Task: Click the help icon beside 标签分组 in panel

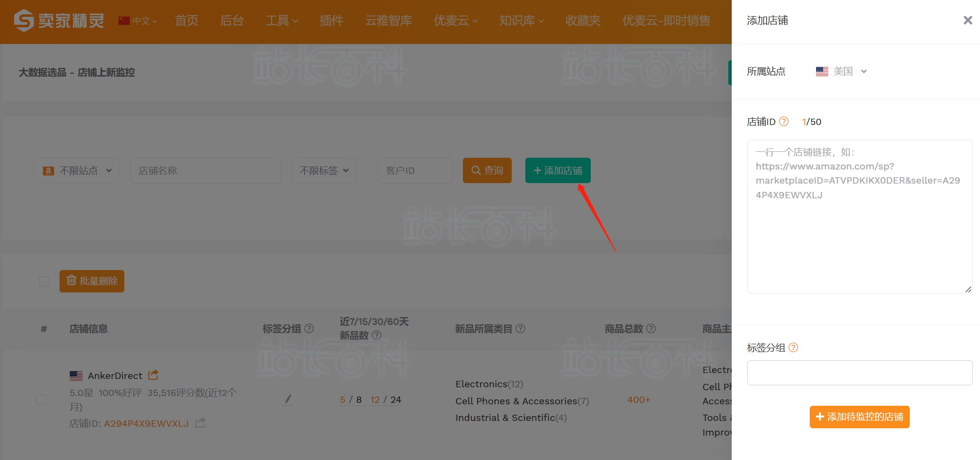Action: coord(793,348)
